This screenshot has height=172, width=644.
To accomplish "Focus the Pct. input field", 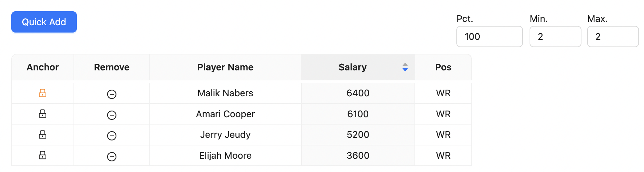I will pyautogui.click(x=489, y=37).
